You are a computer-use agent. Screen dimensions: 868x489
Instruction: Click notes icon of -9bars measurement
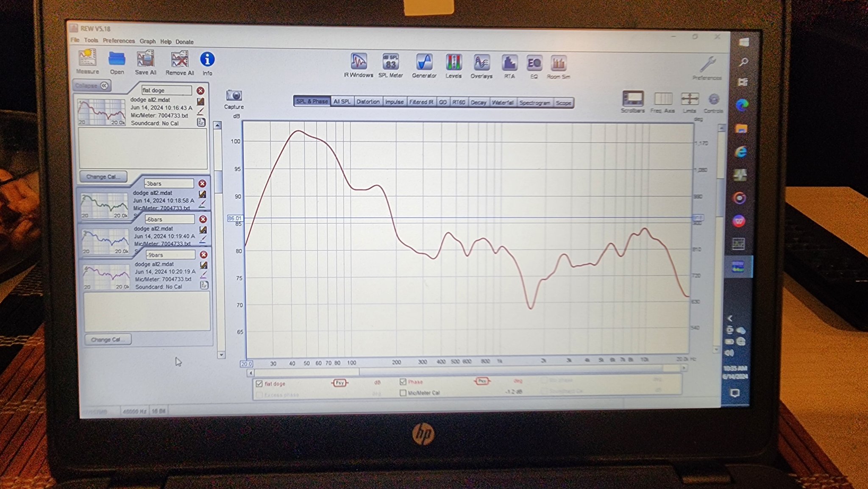tap(204, 285)
